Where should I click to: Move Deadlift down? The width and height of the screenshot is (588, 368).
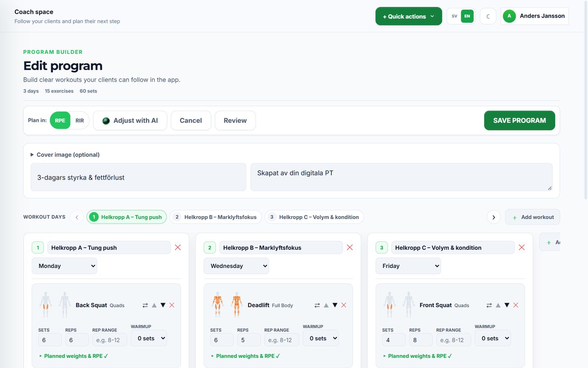(335, 305)
